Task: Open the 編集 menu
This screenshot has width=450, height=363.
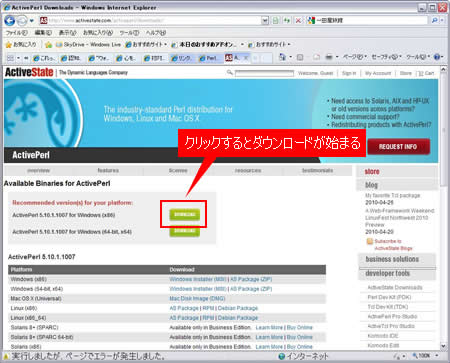Action: pos(43,33)
